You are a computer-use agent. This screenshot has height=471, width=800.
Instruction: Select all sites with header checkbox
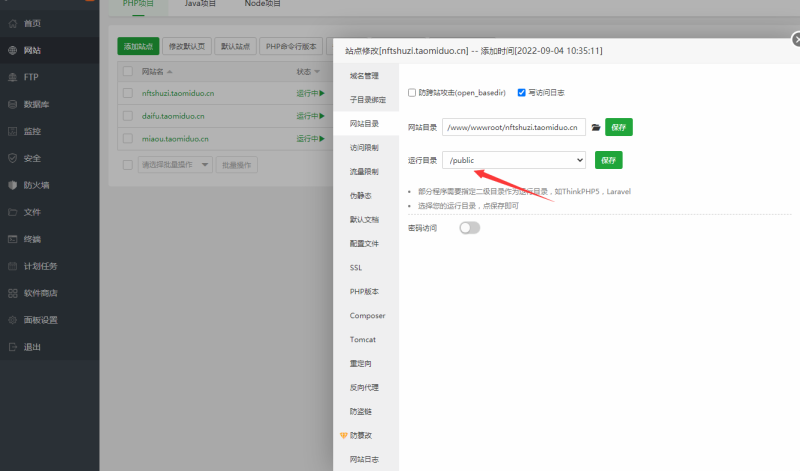click(128, 71)
